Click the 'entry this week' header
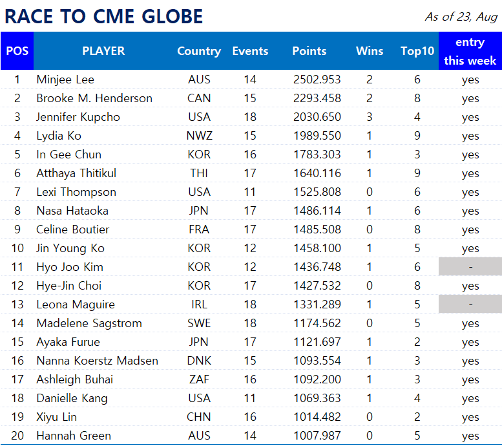 pyautogui.click(x=470, y=51)
